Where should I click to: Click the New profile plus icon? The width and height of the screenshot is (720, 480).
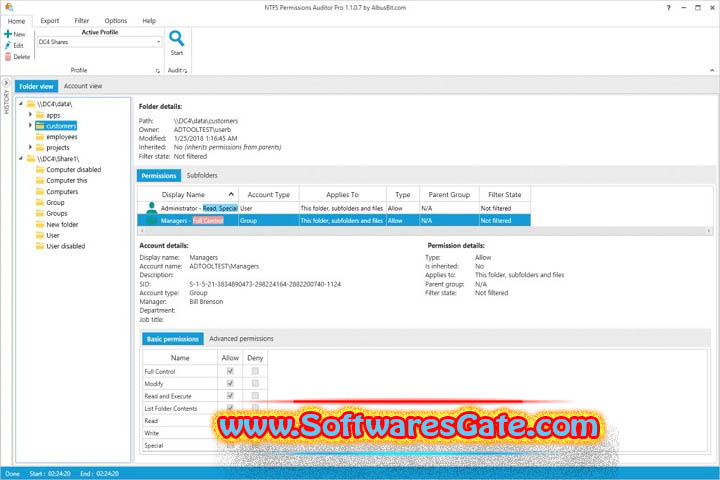click(8, 34)
